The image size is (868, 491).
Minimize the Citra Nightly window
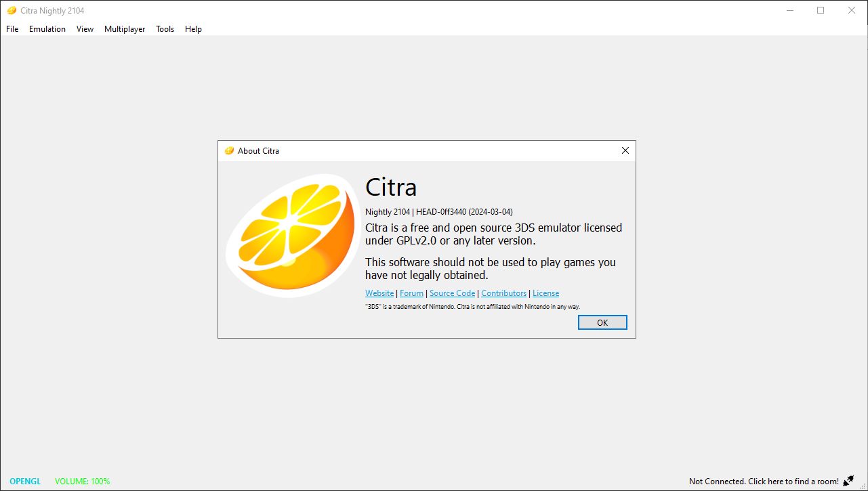(789, 11)
